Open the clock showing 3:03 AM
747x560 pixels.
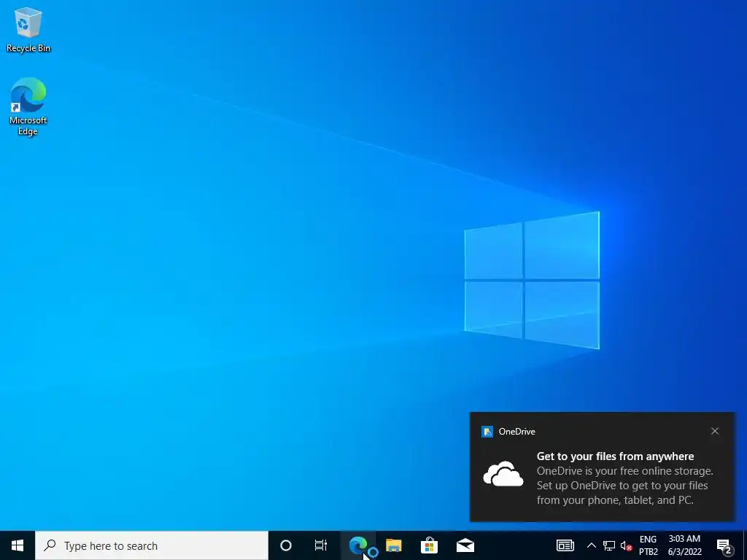point(684,545)
